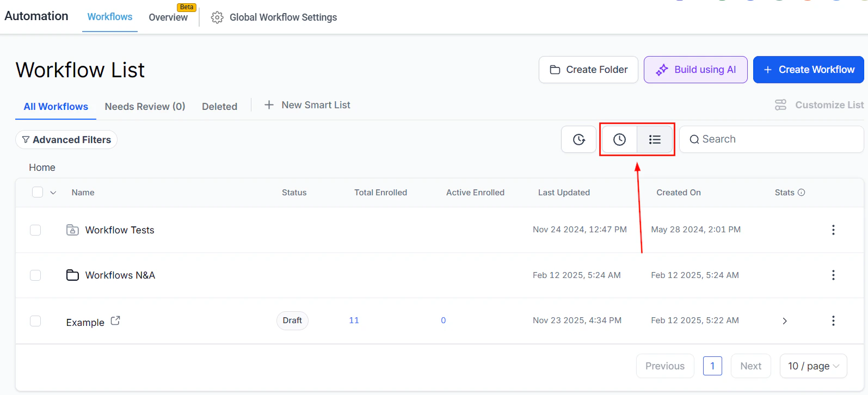Click the Workflows N&A folder icon

[72, 275]
